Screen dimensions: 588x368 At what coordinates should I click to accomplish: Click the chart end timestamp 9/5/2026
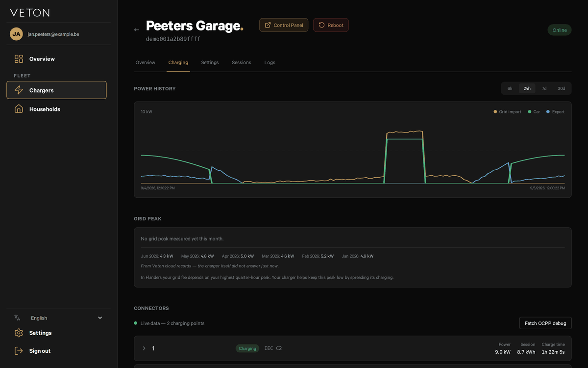coord(547,188)
